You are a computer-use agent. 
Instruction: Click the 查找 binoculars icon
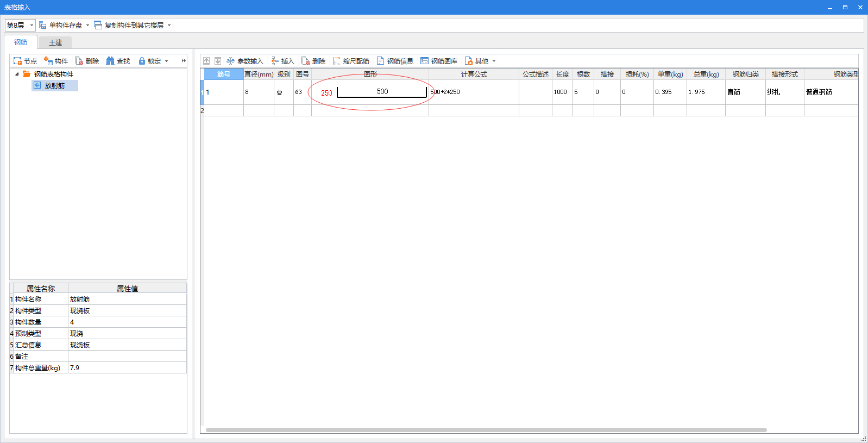(110, 61)
